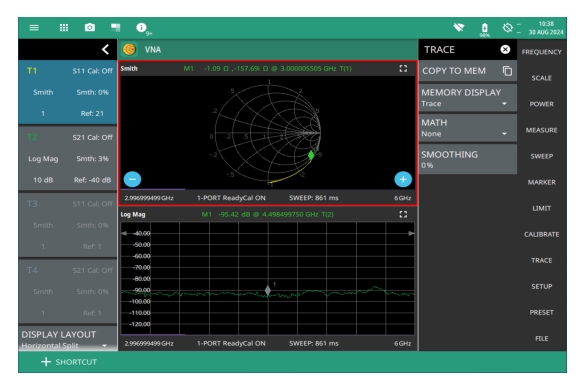Close the TRACE side panel

coord(505,49)
